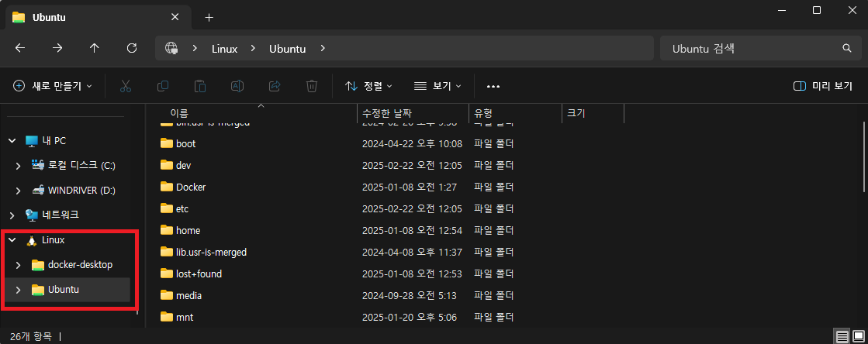This screenshot has width=868, height=344.
Task: Select the mnt folder name
Action: tap(185, 318)
